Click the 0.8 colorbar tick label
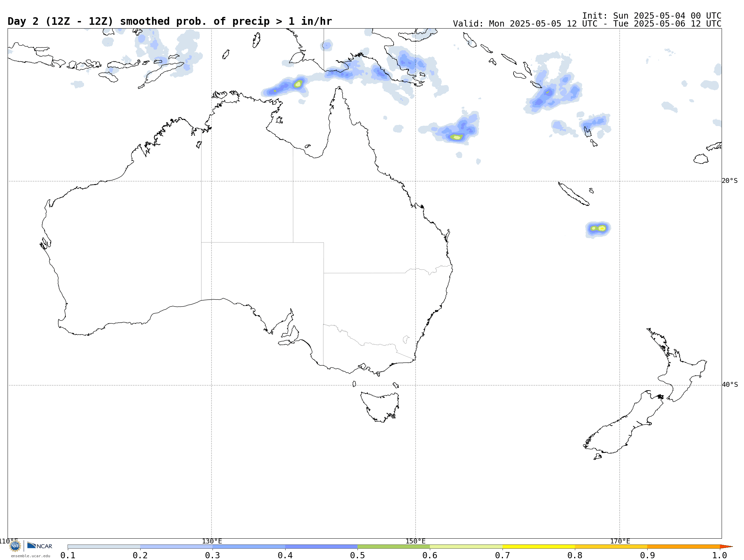Image resolution: width=744 pixels, height=560 pixels. point(575,555)
